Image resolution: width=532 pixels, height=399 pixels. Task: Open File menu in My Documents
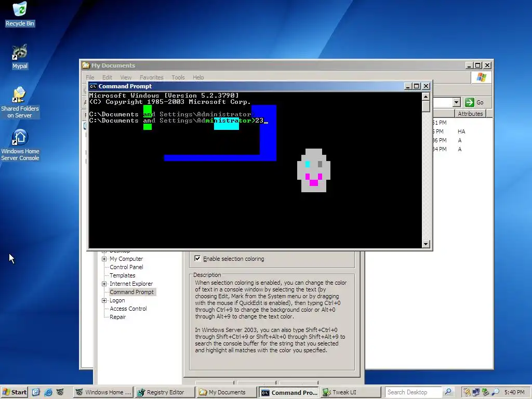90,77
